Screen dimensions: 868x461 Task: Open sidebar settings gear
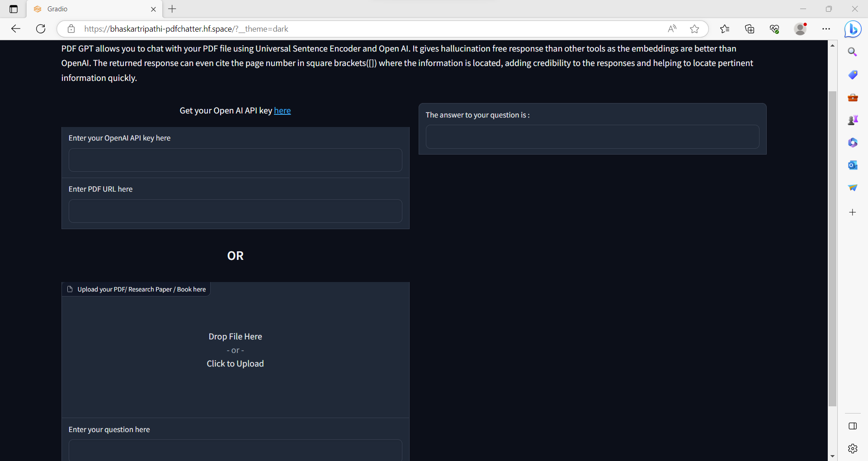click(853, 448)
